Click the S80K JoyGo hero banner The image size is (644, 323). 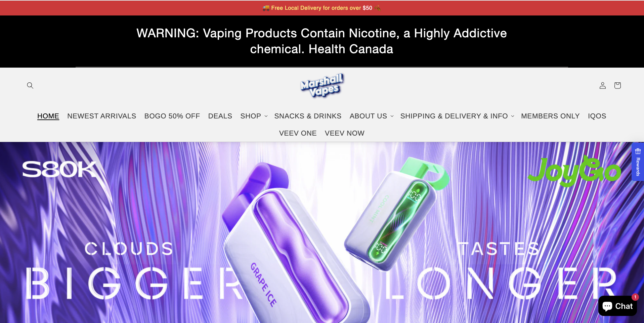322,232
